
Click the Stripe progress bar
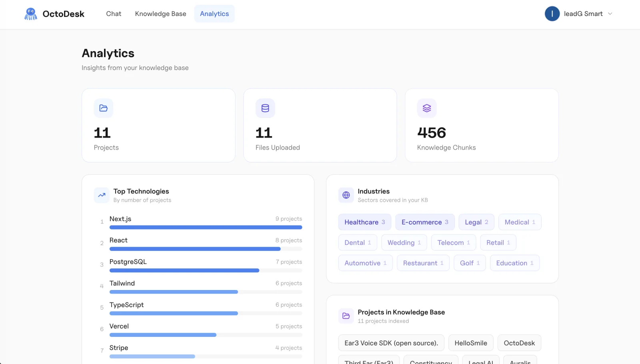tap(206, 356)
